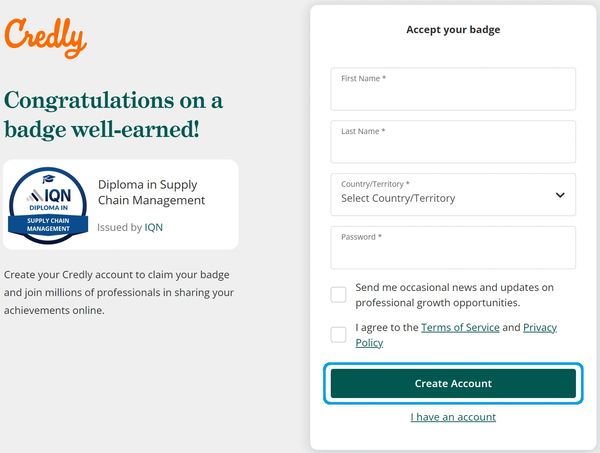The image size is (600, 453).
Task: Click the IQN diploma badge image
Action: pos(48,204)
